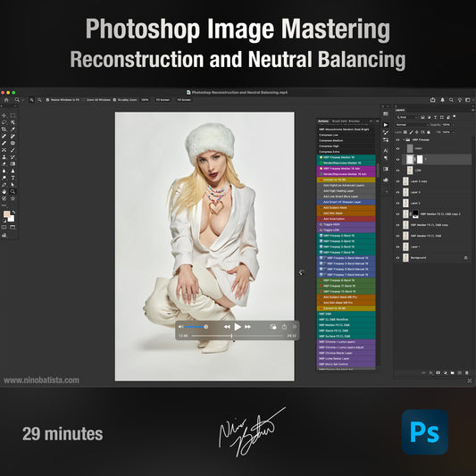Image resolution: width=476 pixels, height=476 pixels.
Task: Open the workspace switcher dropdown
Action: coord(469,100)
